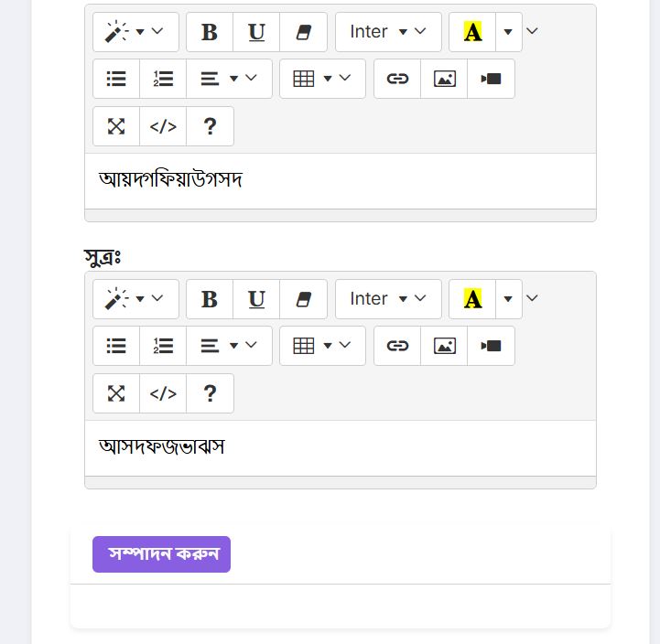Create unordered list in top editor
The image size is (660, 644).
click(x=116, y=79)
